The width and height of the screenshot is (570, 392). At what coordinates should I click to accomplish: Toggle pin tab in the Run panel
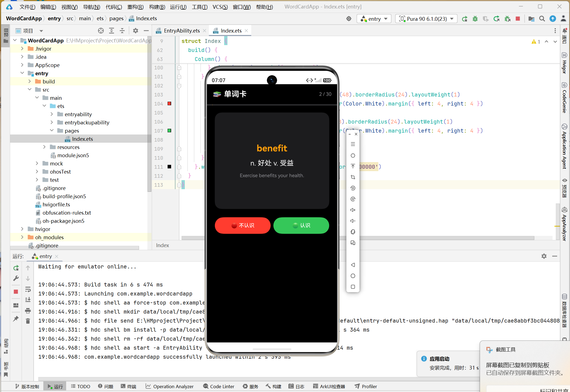click(x=16, y=319)
